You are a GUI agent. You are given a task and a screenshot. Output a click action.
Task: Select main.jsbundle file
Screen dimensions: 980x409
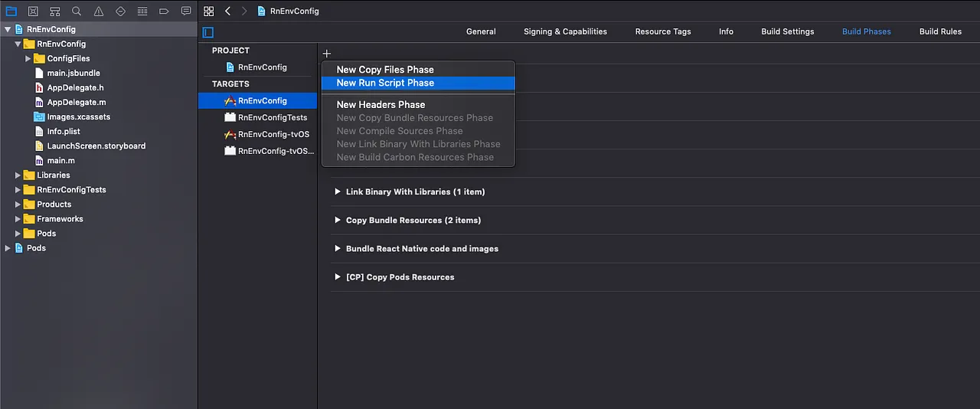73,74
